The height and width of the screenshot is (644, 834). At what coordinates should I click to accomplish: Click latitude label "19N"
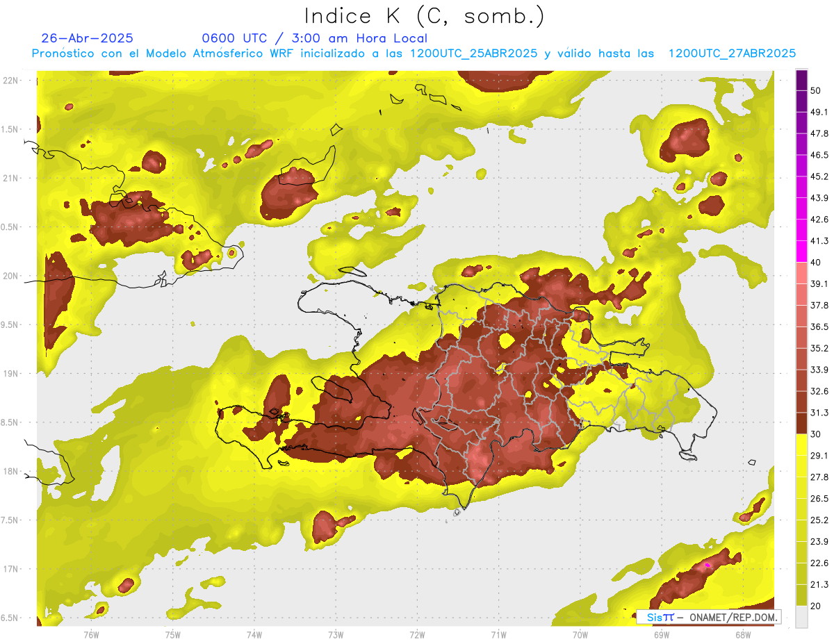11,374
